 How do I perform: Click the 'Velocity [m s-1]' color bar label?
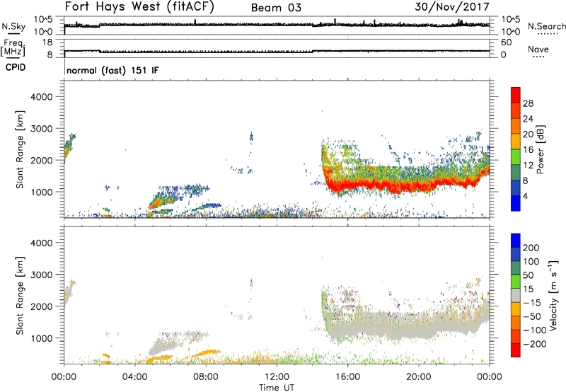click(x=553, y=295)
